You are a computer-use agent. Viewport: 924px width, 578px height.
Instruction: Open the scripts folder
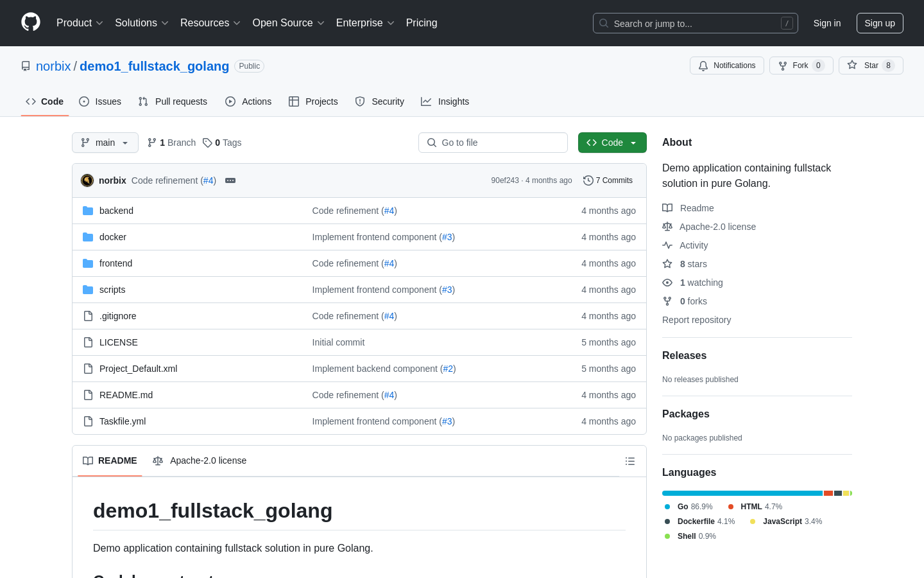pyautogui.click(x=112, y=290)
